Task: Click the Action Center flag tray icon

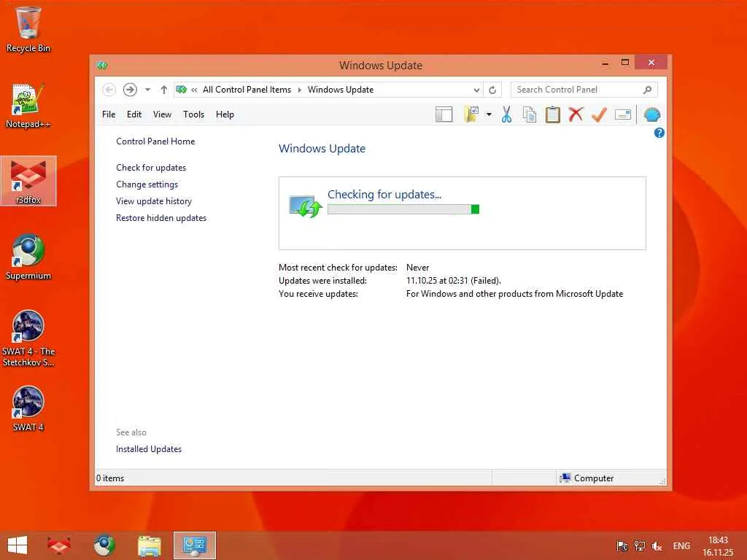Action: click(622, 546)
